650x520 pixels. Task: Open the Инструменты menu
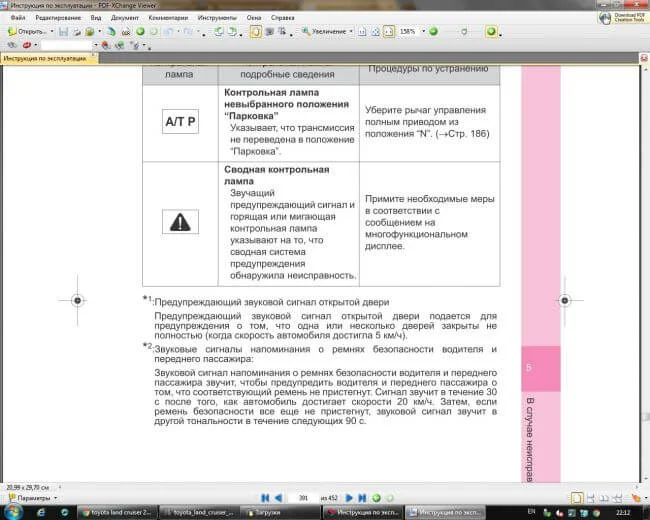(217, 18)
